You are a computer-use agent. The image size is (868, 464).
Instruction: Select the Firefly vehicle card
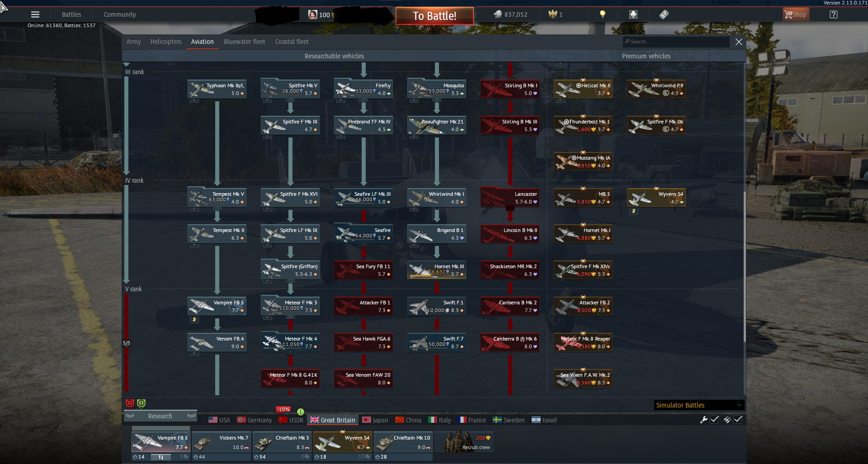point(363,89)
